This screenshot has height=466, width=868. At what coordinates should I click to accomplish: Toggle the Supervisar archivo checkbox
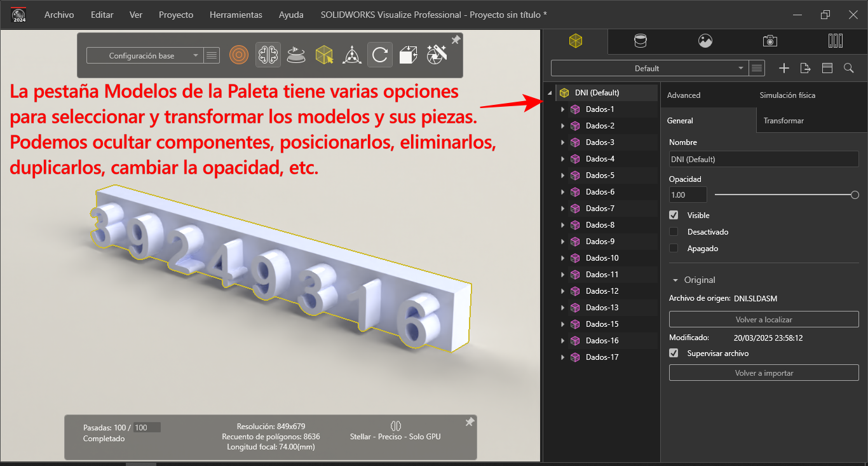(x=674, y=353)
